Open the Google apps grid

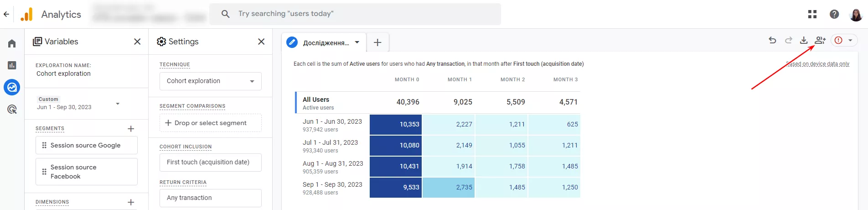click(x=812, y=14)
